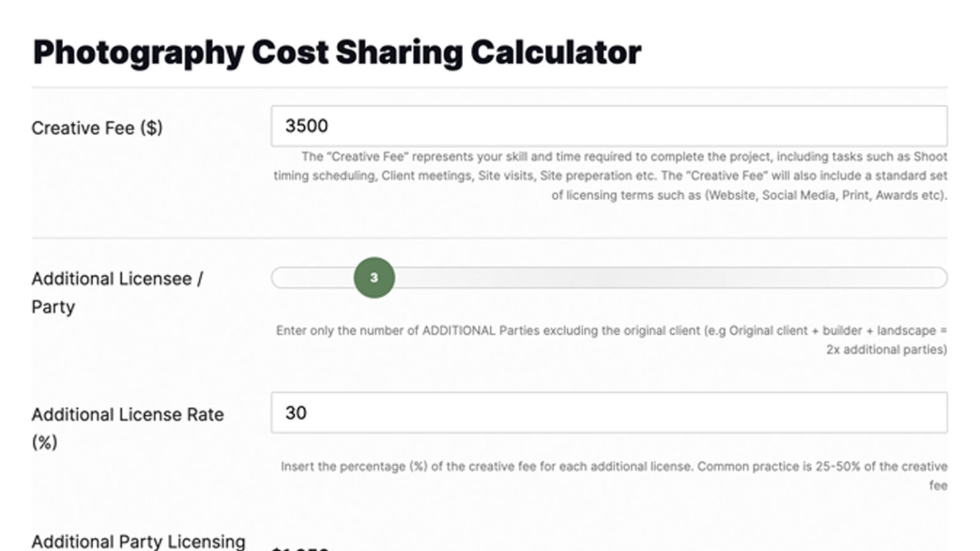Click the partially visible licensing amount at bottom

click(300, 547)
